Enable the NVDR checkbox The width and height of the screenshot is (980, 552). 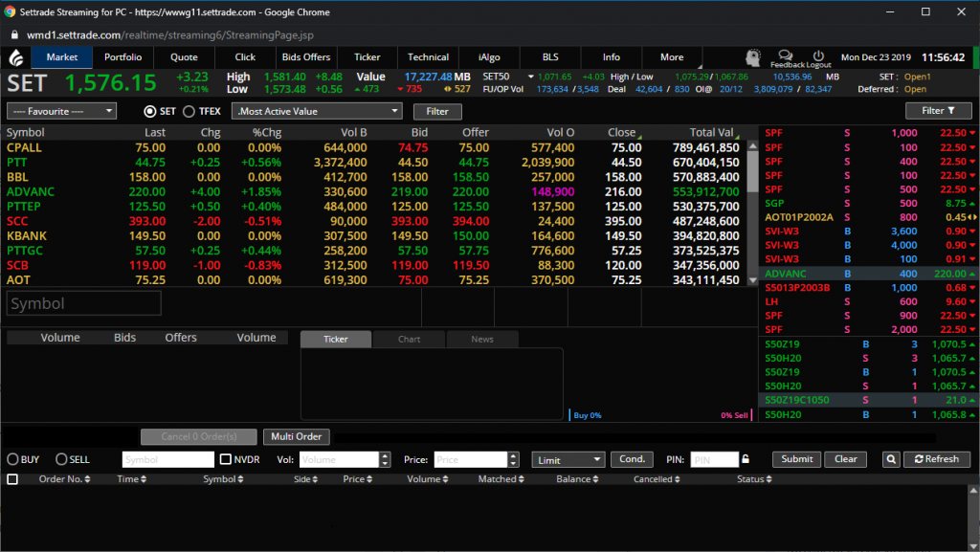226,459
